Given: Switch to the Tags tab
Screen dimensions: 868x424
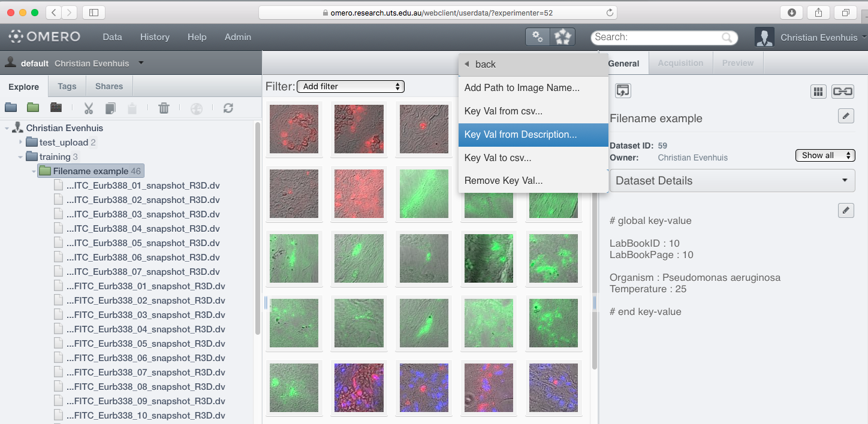Looking at the screenshot, I should (x=67, y=86).
